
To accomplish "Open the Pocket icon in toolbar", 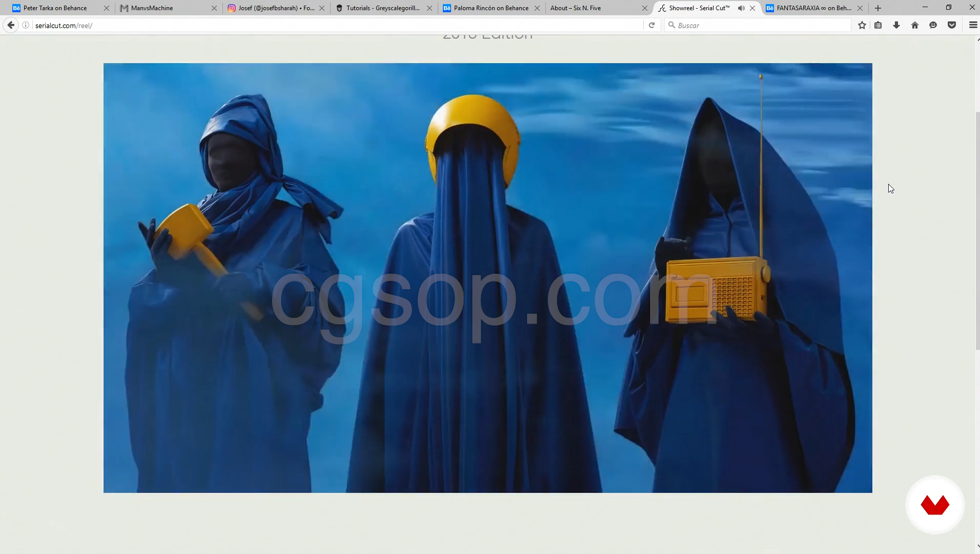I will coord(952,25).
